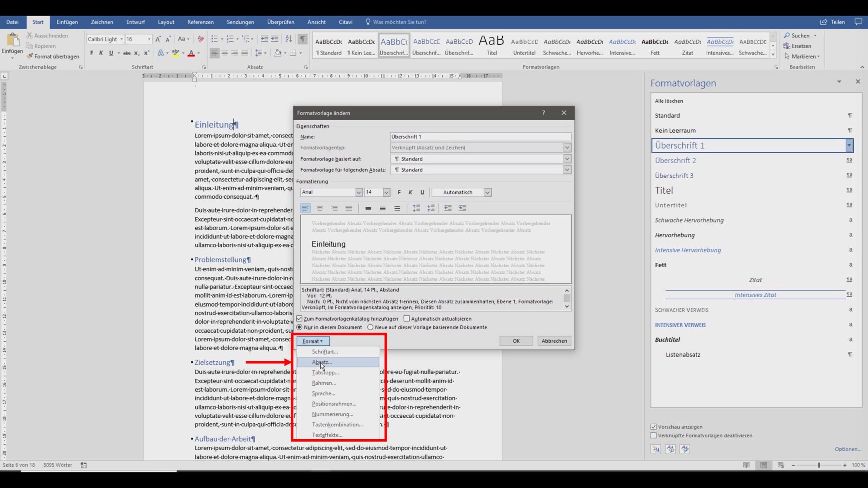Click increase indent icon in dialog

[463, 208]
